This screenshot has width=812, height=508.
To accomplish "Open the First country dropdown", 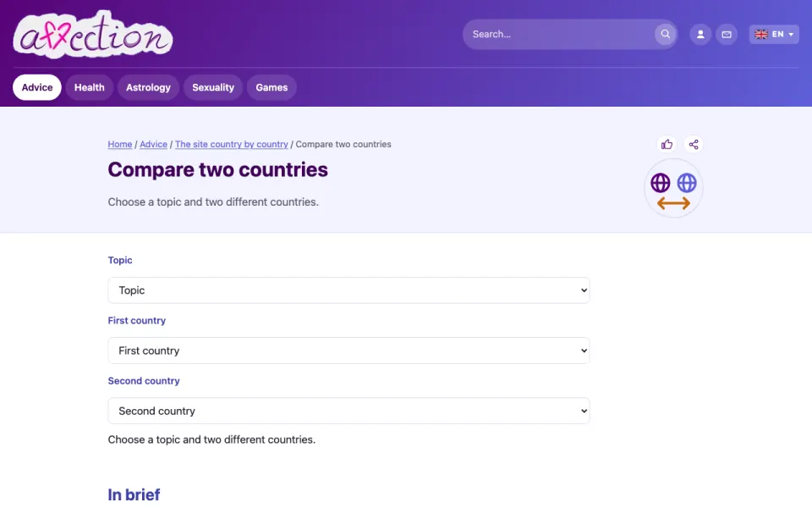I will 348,351.
